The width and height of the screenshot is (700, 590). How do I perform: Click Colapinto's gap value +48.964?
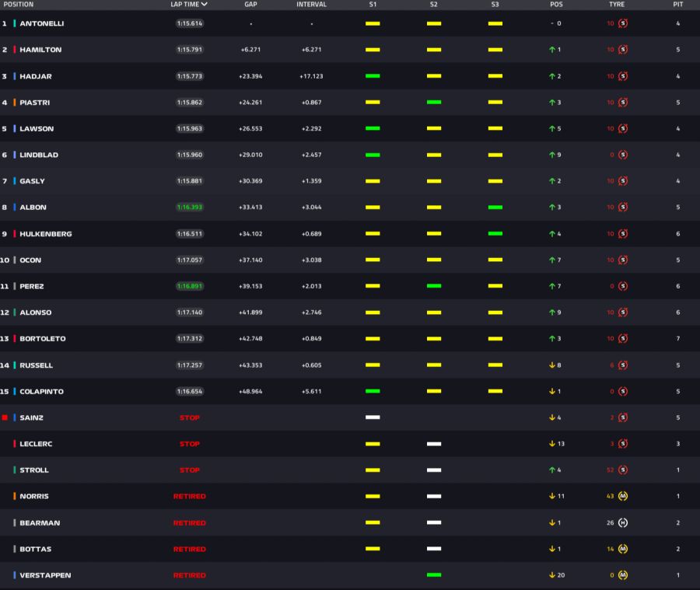pyautogui.click(x=250, y=392)
